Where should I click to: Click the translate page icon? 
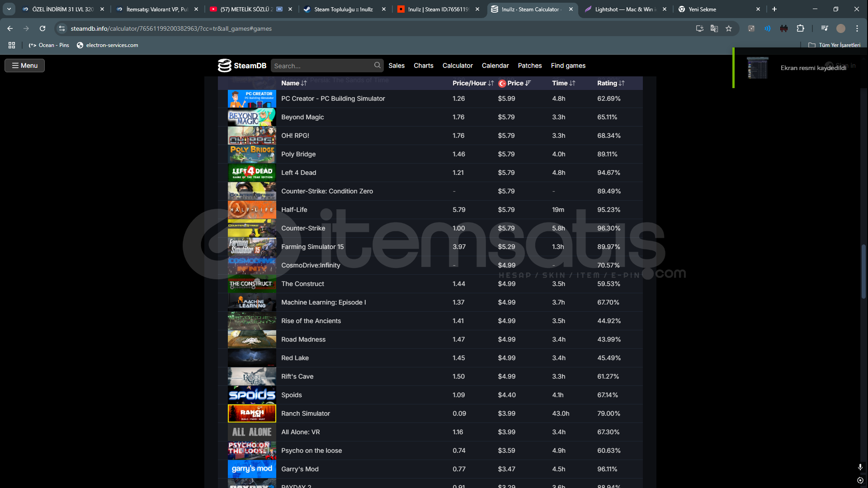pos(714,28)
